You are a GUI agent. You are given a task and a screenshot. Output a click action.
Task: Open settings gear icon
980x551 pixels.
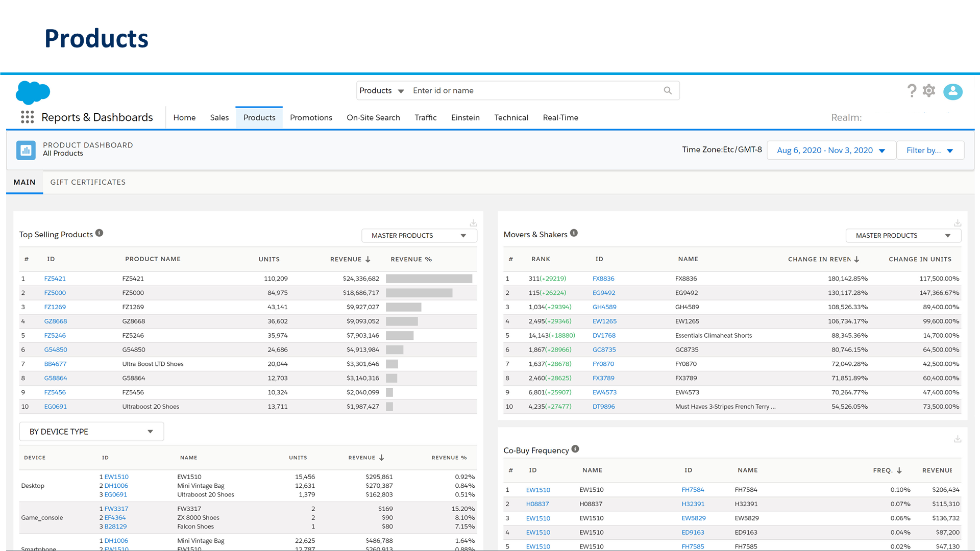[929, 91]
